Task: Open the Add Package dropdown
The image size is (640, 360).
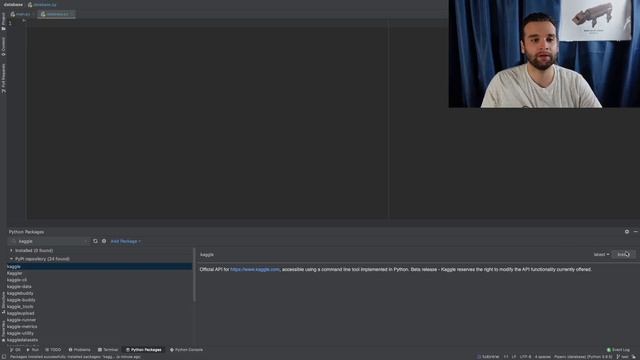Action: click(x=126, y=241)
